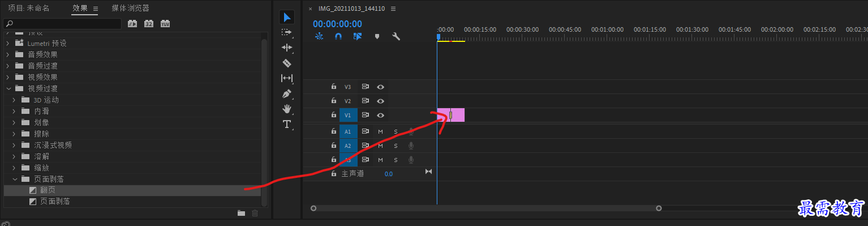This screenshot has width=868, height=226.
Task: Mute the A2 audio track
Action: click(381, 146)
